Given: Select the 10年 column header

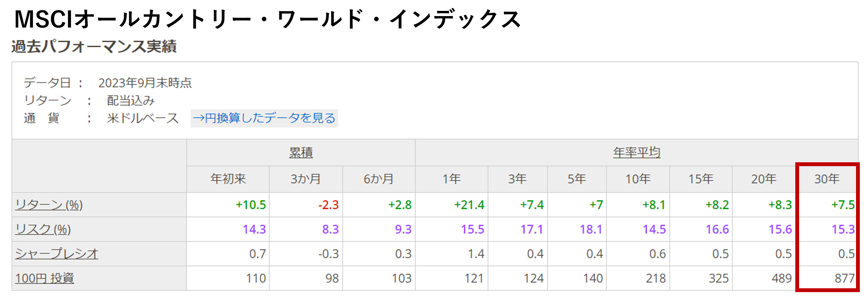Looking at the screenshot, I should 638,179.
